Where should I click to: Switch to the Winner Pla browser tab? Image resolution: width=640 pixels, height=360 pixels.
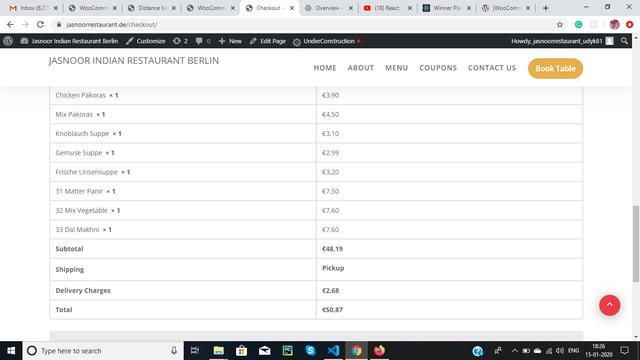pyautogui.click(x=447, y=8)
